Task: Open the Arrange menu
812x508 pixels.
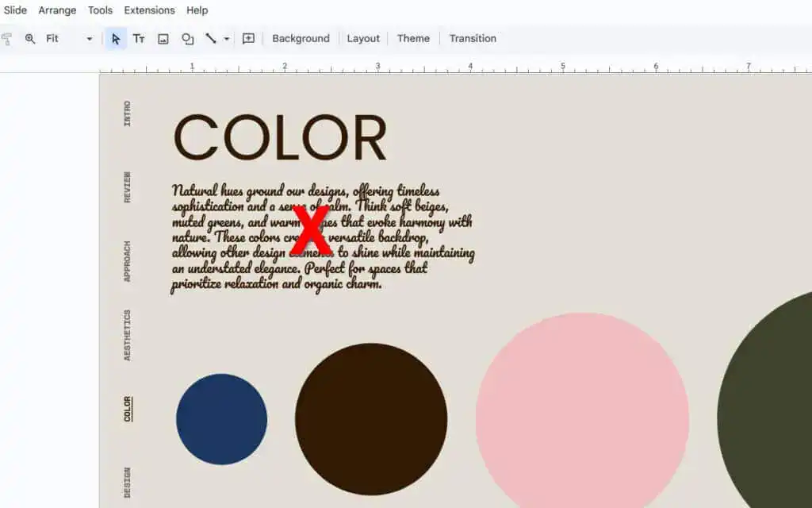Action: (x=57, y=10)
